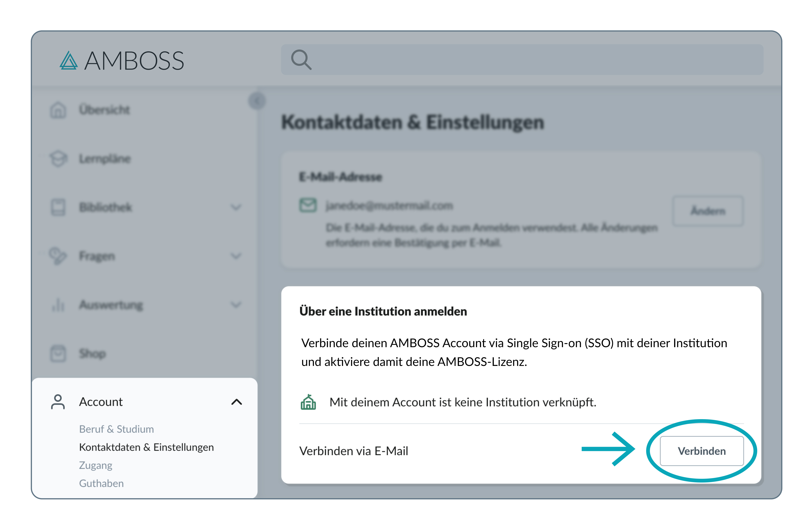Click the institution building icon

(x=308, y=402)
